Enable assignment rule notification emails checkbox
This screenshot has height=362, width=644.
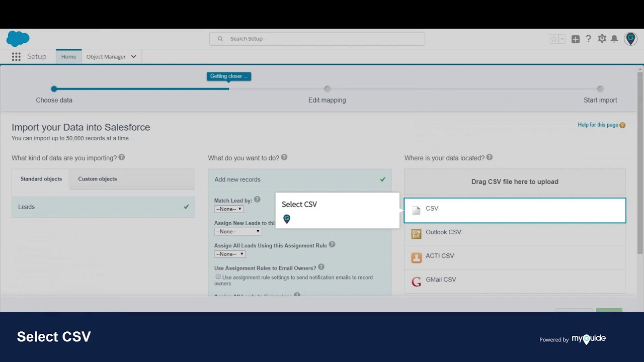tap(218, 277)
